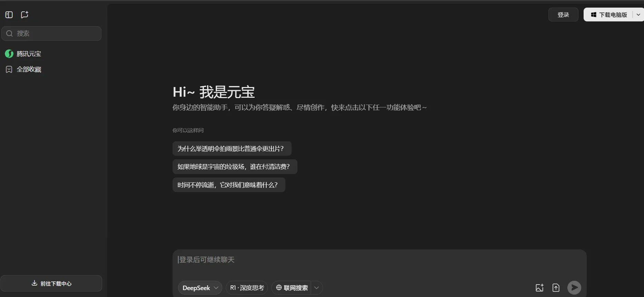The image size is (644, 297).
Task: Click the green Tencent Yuanbao logo
Action: [x=9, y=54]
